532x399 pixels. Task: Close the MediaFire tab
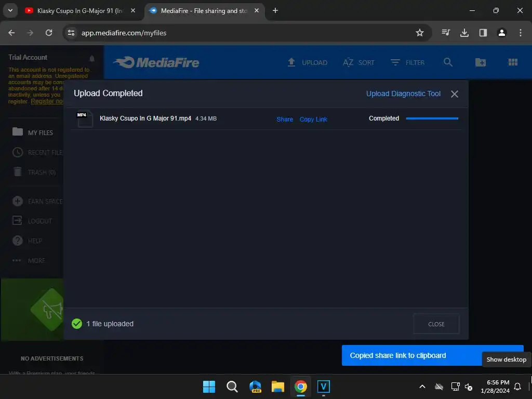pyautogui.click(x=257, y=10)
